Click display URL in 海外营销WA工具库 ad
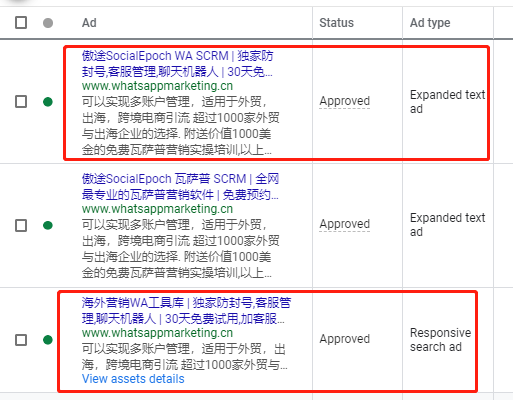Image resolution: width=513 pixels, height=400 pixels. pos(157,333)
